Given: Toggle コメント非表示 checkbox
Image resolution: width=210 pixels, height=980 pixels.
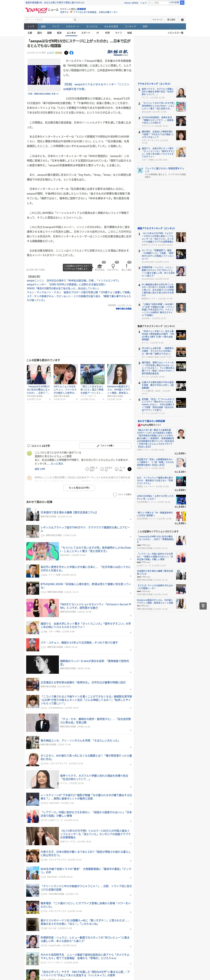Looking at the screenshot, I should [115, 494].
